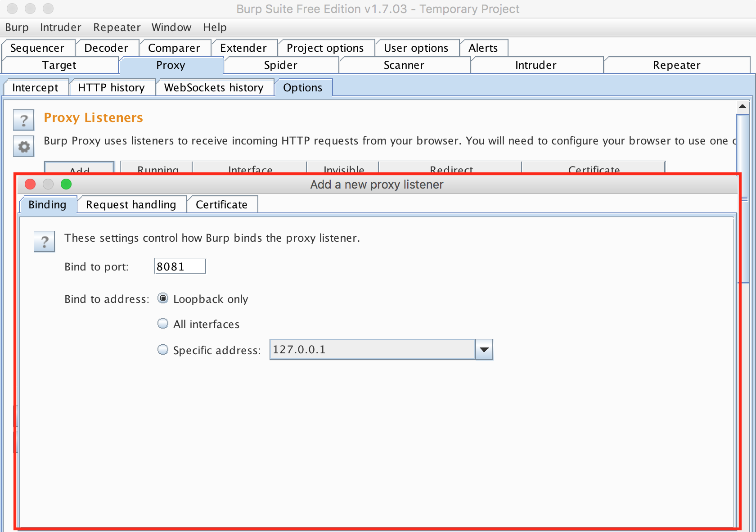Image resolution: width=756 pixels, height=532 pixels.
Task: Open the 127.0.0.1 address combo box
Action: click(x=372, y=350)
